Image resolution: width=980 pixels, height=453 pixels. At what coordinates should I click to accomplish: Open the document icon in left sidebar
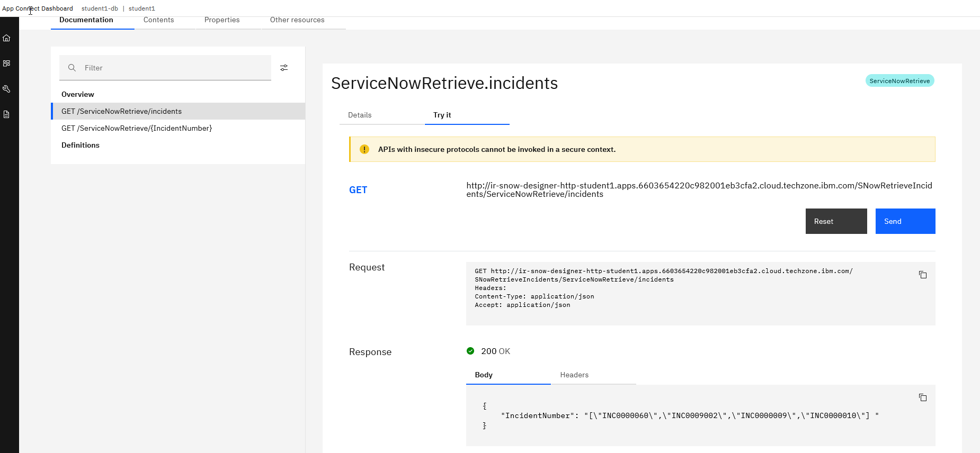tap(6, 114)
